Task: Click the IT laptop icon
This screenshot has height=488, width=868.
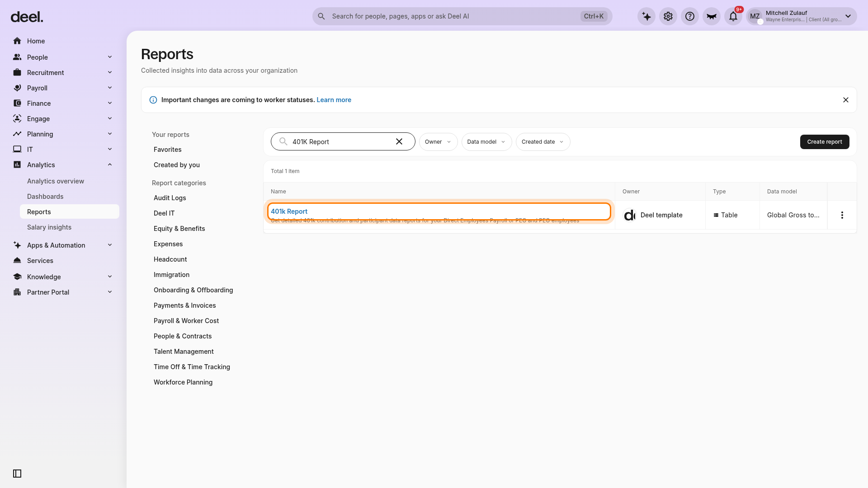Action: 17,150
